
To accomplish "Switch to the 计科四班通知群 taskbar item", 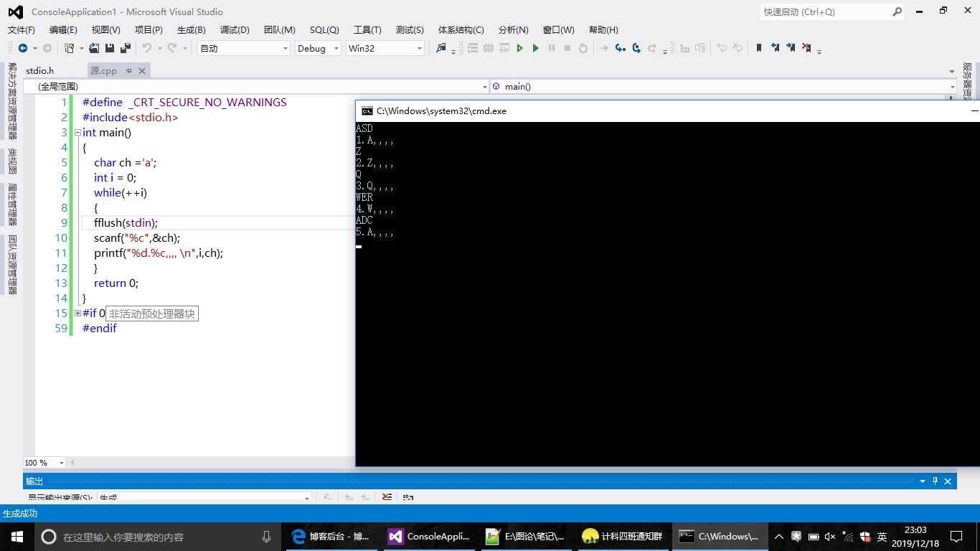I will 624,536.
